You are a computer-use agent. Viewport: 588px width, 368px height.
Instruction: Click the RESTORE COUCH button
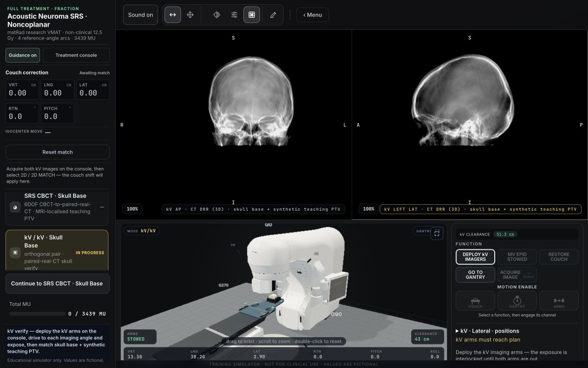click(559, 257)
